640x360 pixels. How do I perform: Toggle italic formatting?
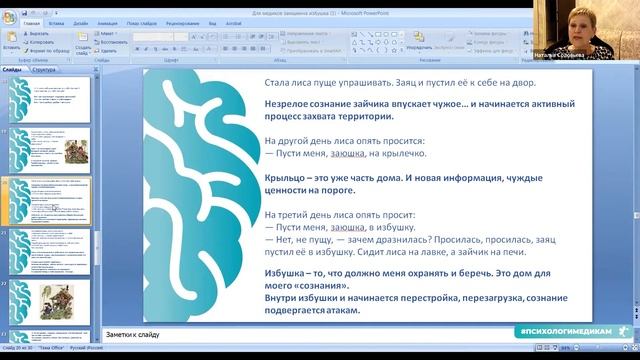pyautogui.click(x=146, y=49)
